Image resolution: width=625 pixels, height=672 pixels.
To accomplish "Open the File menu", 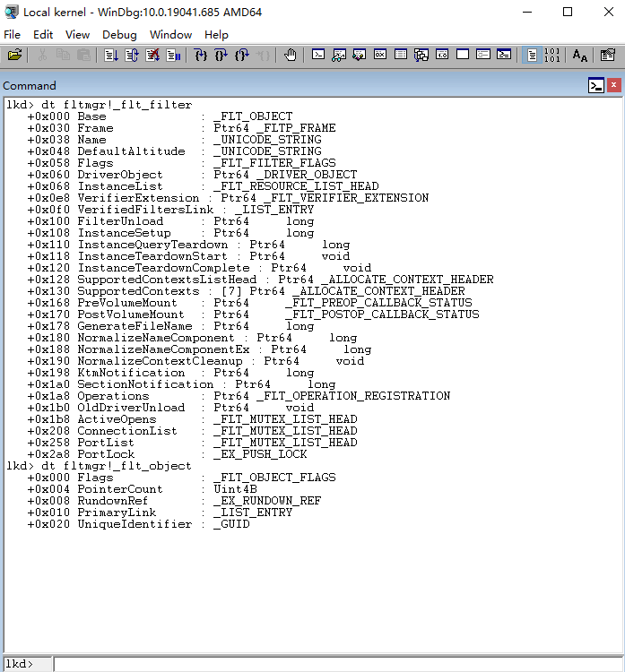I will click(12, 35).
